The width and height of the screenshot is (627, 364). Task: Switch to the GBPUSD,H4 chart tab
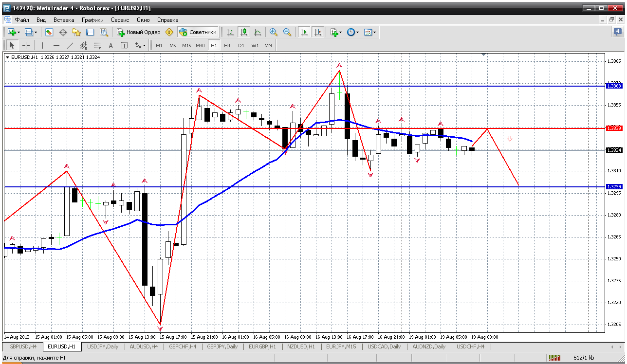(23, 346)
